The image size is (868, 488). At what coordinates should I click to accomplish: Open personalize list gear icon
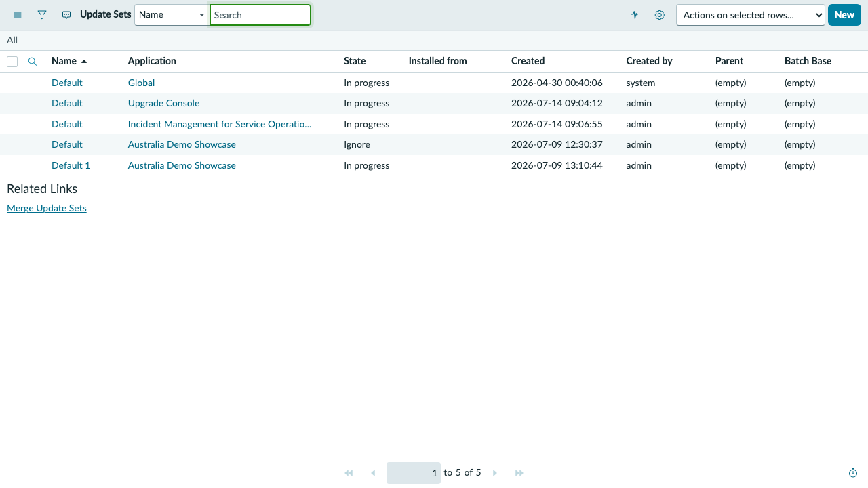(x=660, y=15)
